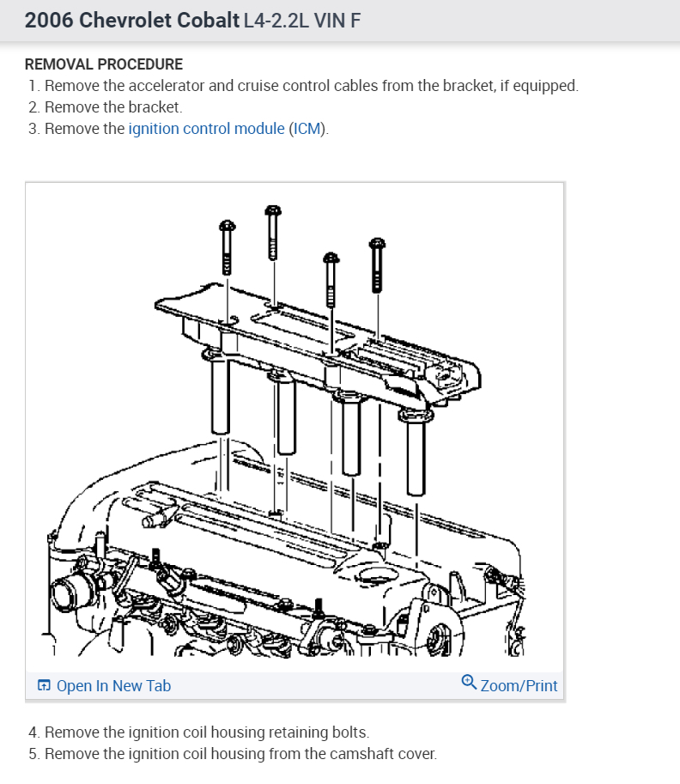Click the 2006 Chevrolet Cobalt title
This screenshot has height=784, width=680.
tap(132, 21)
